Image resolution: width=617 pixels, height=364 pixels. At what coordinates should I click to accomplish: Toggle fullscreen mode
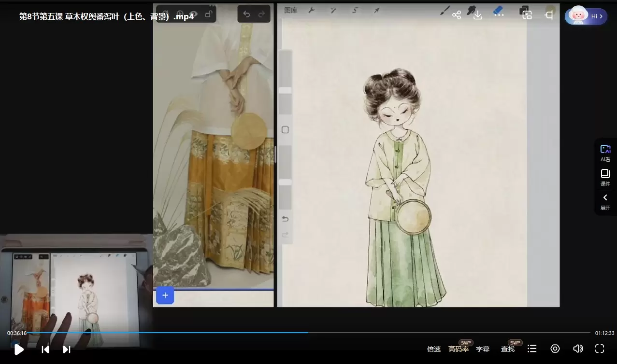pyautogui.click(x=600, y=349)
